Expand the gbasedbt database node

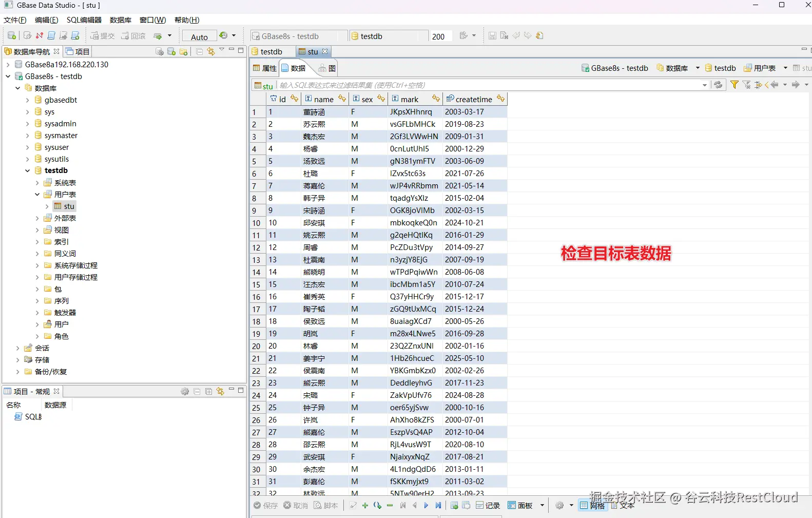pos(27,100)
